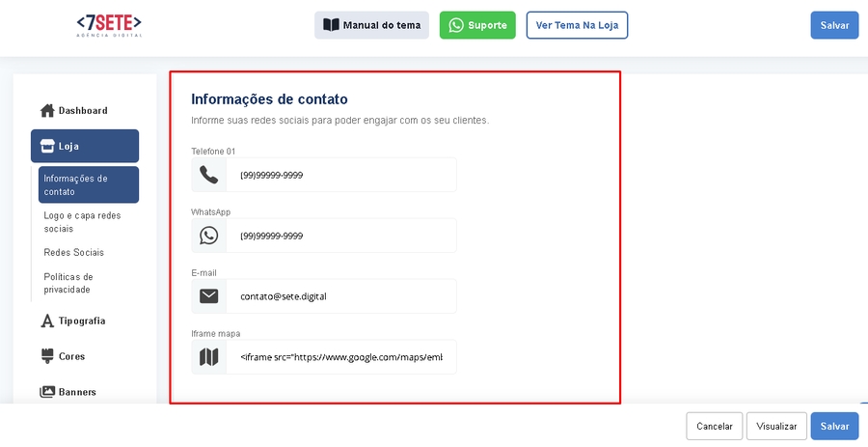Open Informações de contato submenu item
The width and height of the screenshot is (868, 447).
tap(88, 184)
